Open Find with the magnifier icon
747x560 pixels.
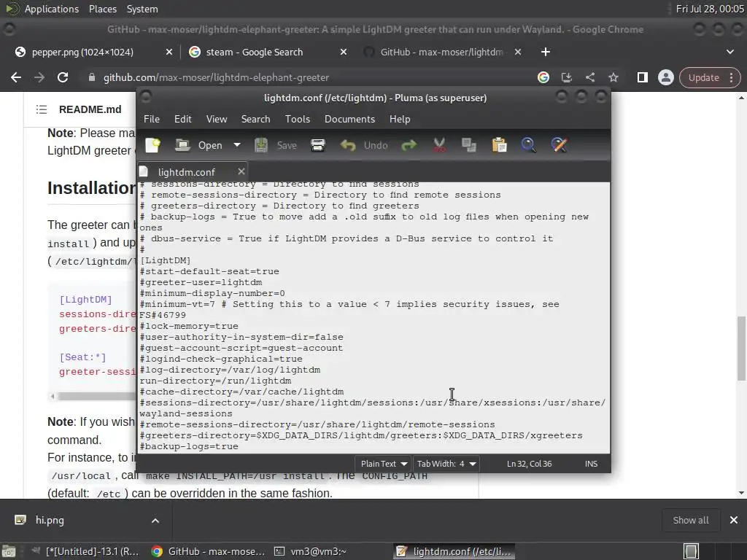529,145
